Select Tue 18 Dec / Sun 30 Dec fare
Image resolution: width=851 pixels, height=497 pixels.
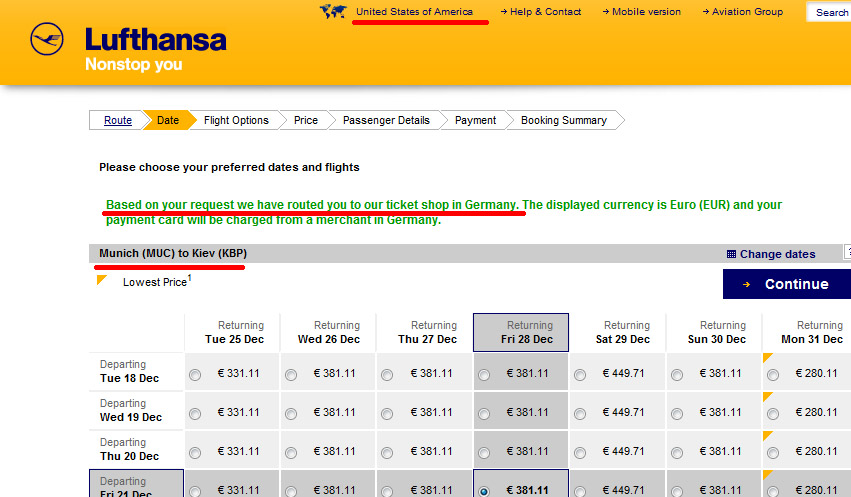(677, 375)
